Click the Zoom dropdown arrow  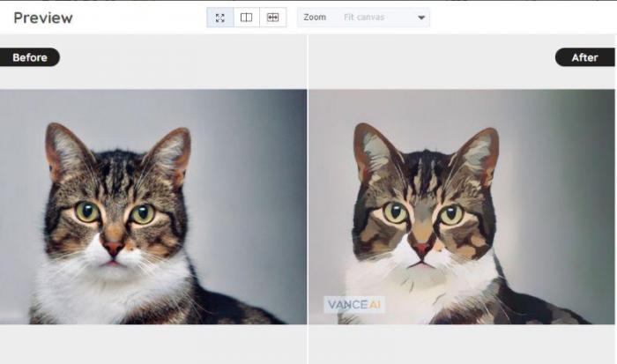click(x=421, y=18)
